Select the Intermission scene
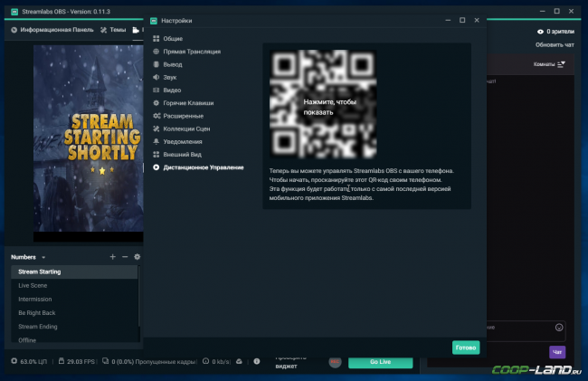Viewport: 588px width, 381px height. coord(74,300)
